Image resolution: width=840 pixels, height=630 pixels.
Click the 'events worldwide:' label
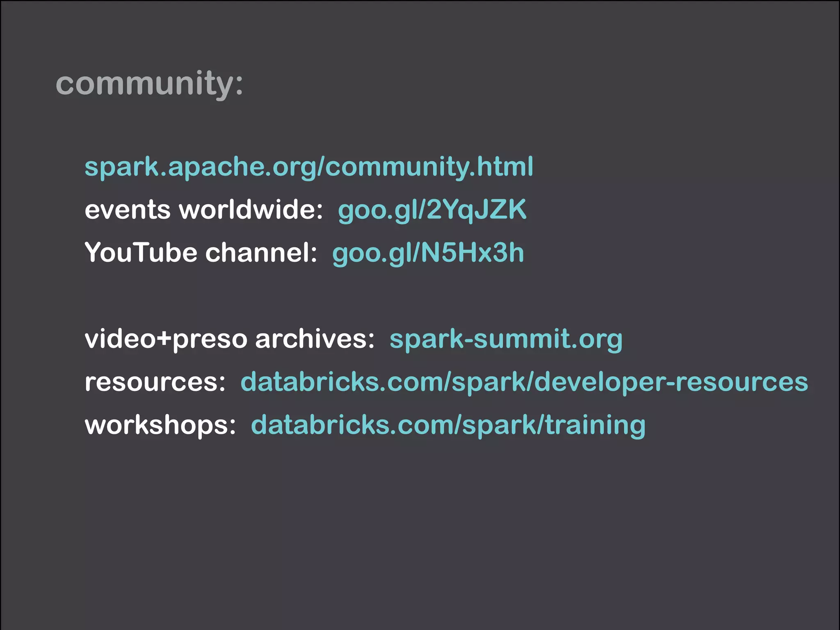204,210
